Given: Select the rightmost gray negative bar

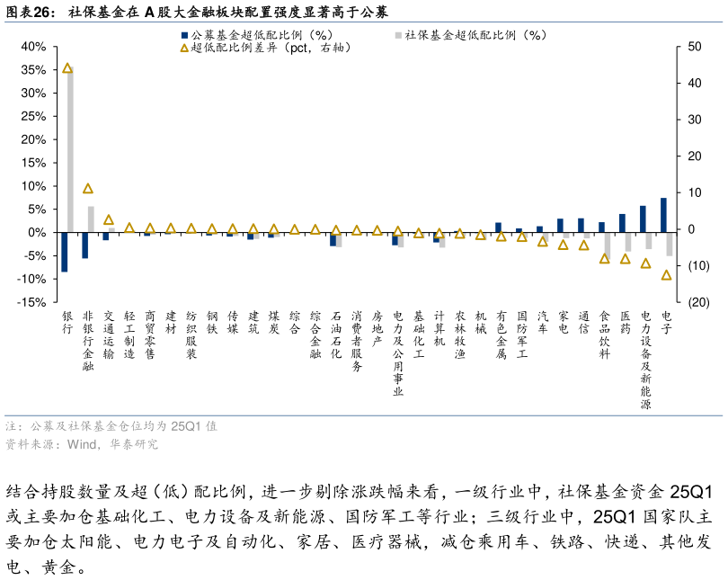Looking at the screenshot, I should point(670,245).
